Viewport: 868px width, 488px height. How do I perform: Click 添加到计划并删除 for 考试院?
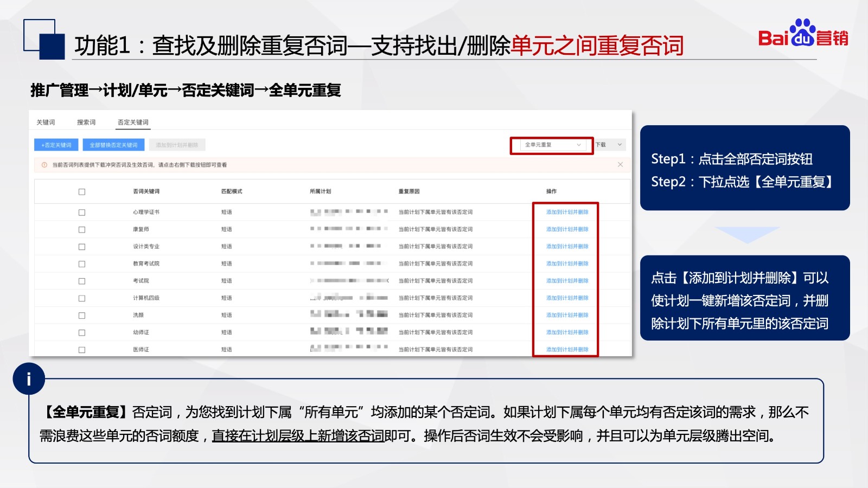pyautogui.click(x=567, y=281)
